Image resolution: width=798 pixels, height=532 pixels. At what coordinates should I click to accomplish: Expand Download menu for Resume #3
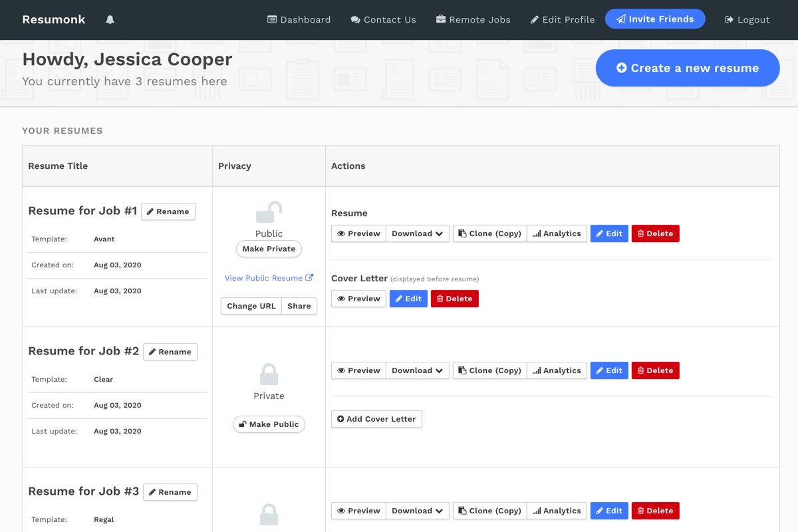coord(417,511)
